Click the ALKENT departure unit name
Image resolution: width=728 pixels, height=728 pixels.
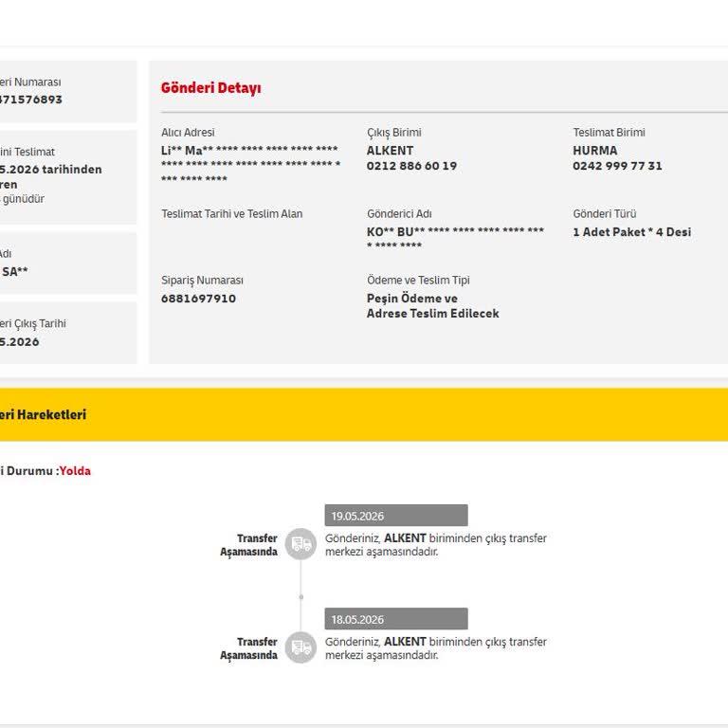[390, 151]
